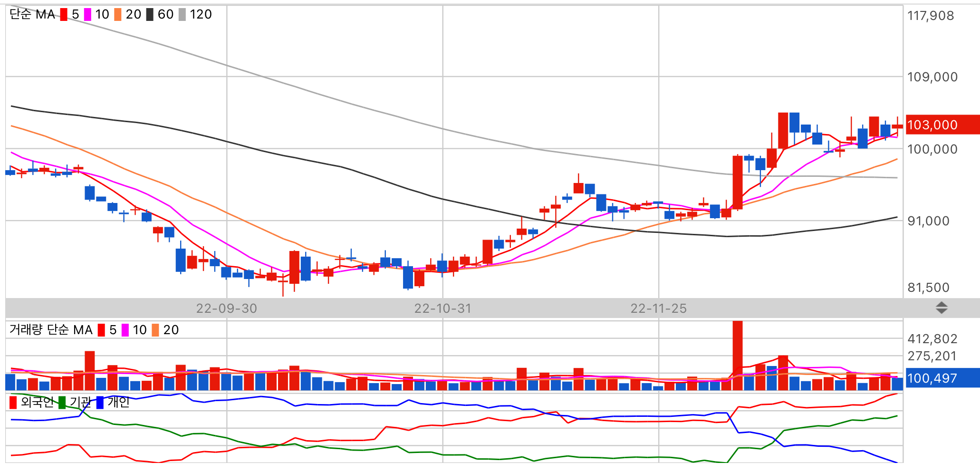The height and width of the screenshot is (472, 980).
Task: Click the 109,000 price axis label
Action: tap(932, 77)
